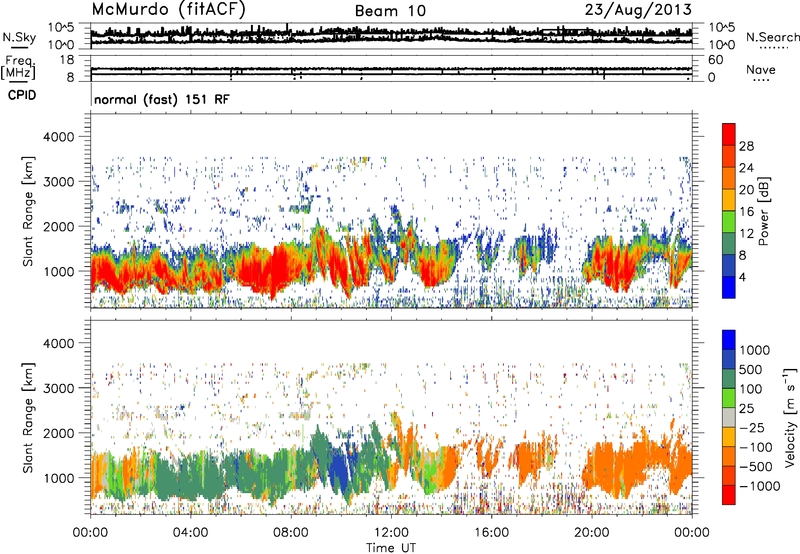Click the 08:00 time axis tick label
The width and height of the screenshot is (800, 554).
[291, 533]
